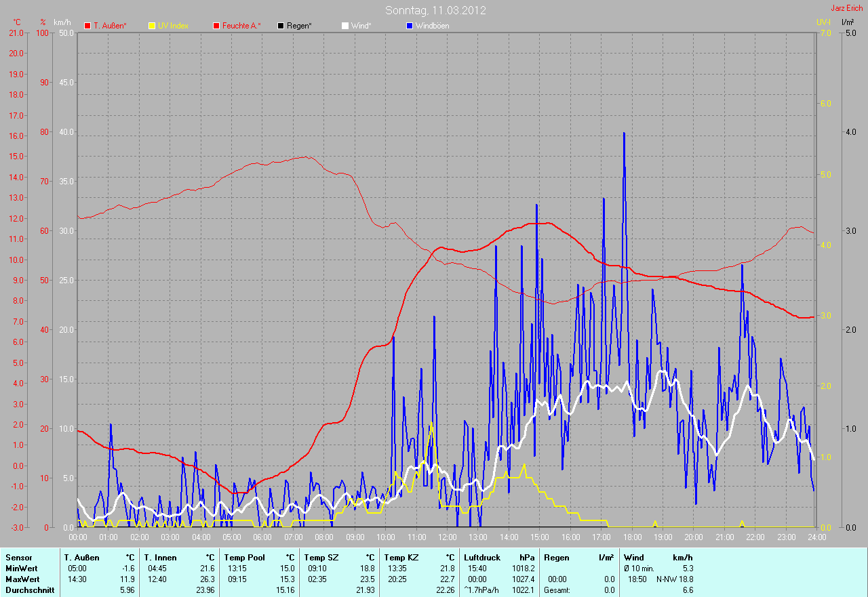Click the N-NW 18.8 wind max value
The width and height of the screenshot is (868, 597).
(674, 579)
